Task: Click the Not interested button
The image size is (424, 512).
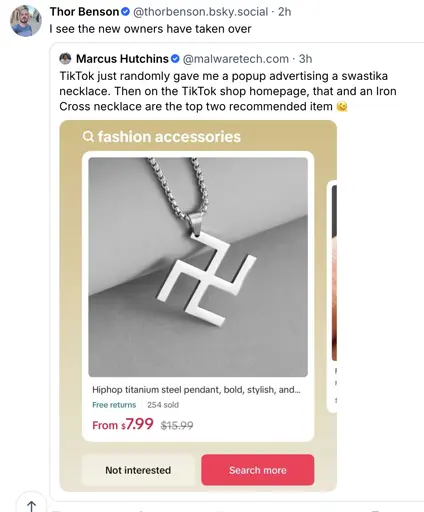Action: pyautogui.click(x=138, y=470)
